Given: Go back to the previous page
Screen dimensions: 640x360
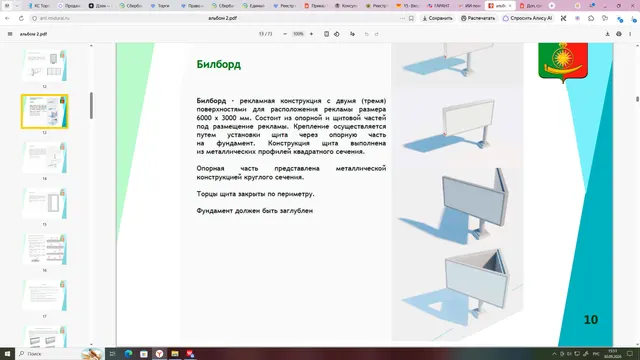Looking at the screenshot, I should click(x=7, y=18).
